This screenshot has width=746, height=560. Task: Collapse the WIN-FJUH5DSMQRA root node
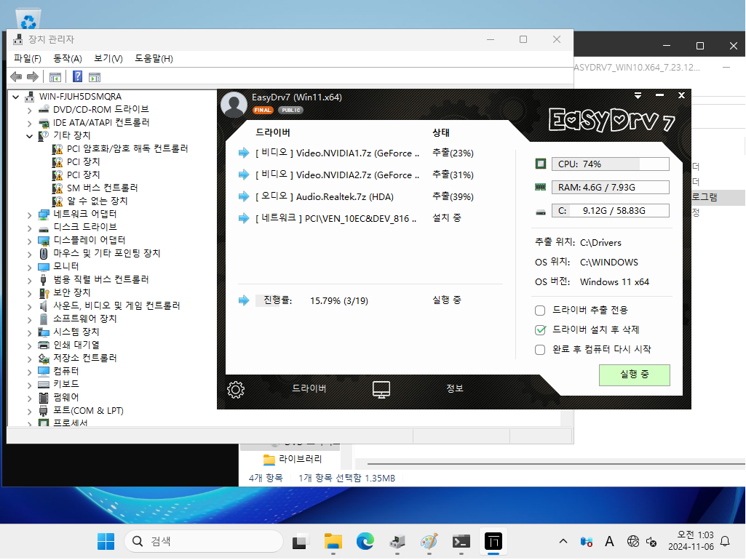(16, 97)
